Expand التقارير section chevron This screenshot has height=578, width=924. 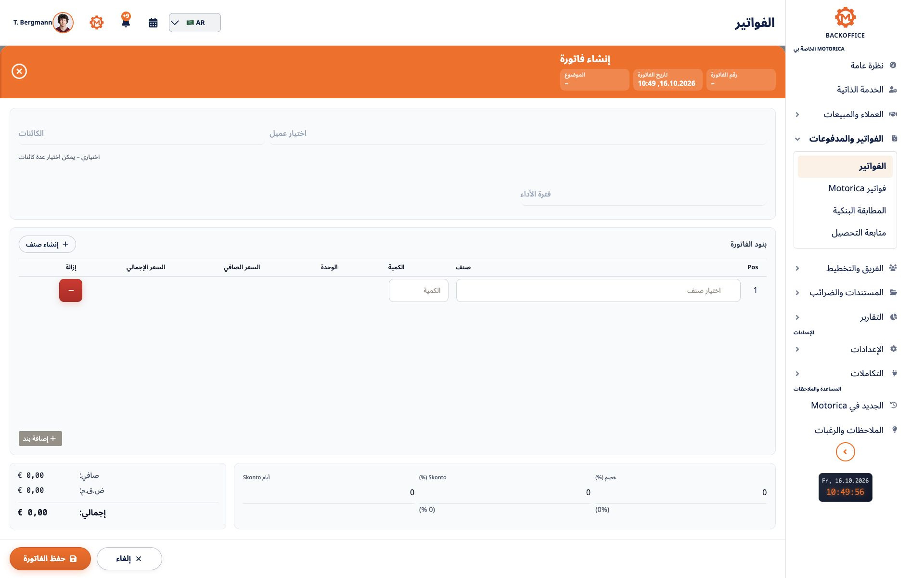tap(797, 317)
